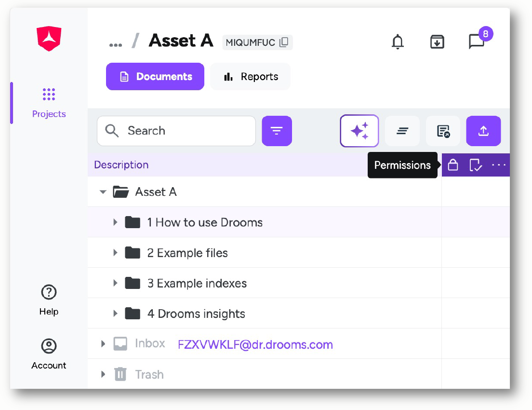Expand the Trash row
Image resolution: width=532 pixels, height=410 pixels.
click(x=103, y=374)
